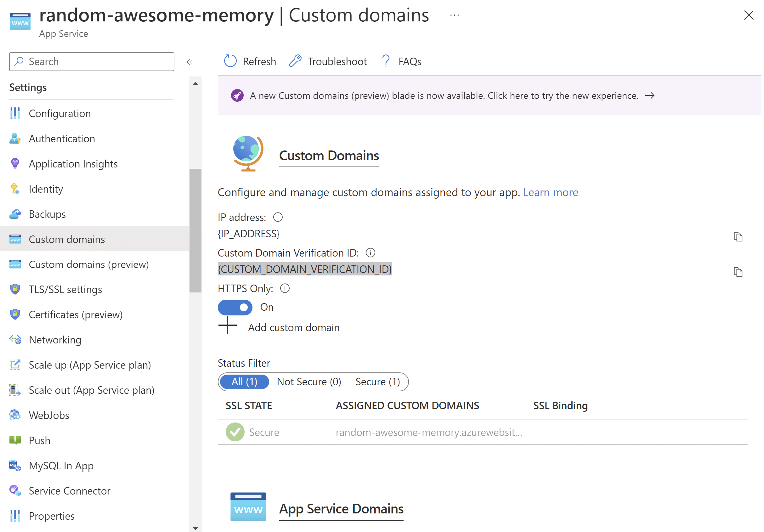The width and height of the screenshot is (764, 532).
Task: Select the Identity key icon
Action: click(x=15, y=189)
